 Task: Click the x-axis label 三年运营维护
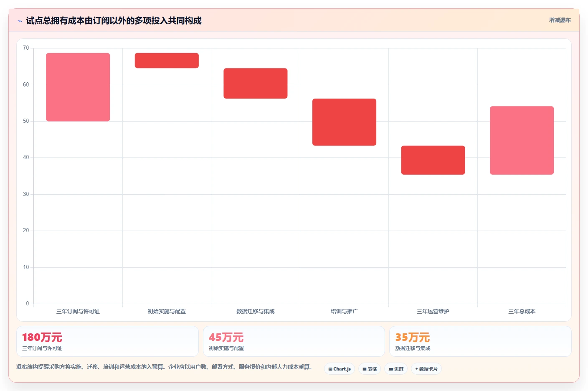[x=433, y=311]
